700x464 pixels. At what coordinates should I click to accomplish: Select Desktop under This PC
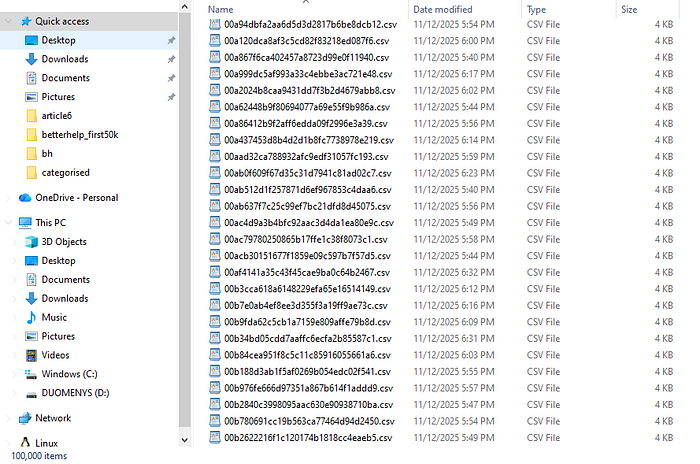coord(58,261)
